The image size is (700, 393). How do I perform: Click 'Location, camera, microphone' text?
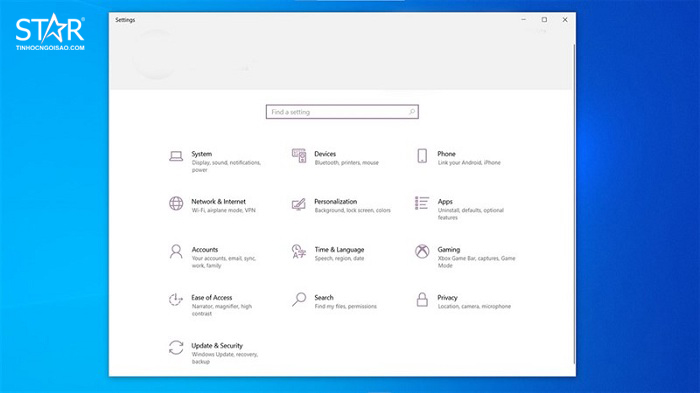pos(474,306)
